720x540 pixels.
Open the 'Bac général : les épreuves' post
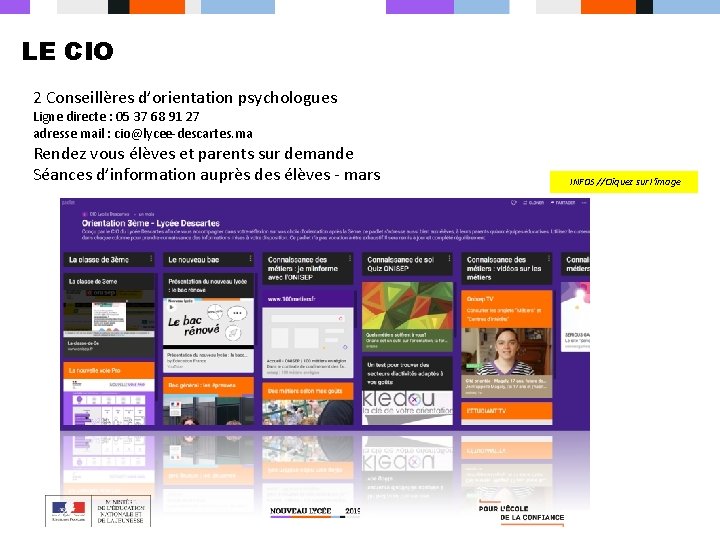point(208,400)
